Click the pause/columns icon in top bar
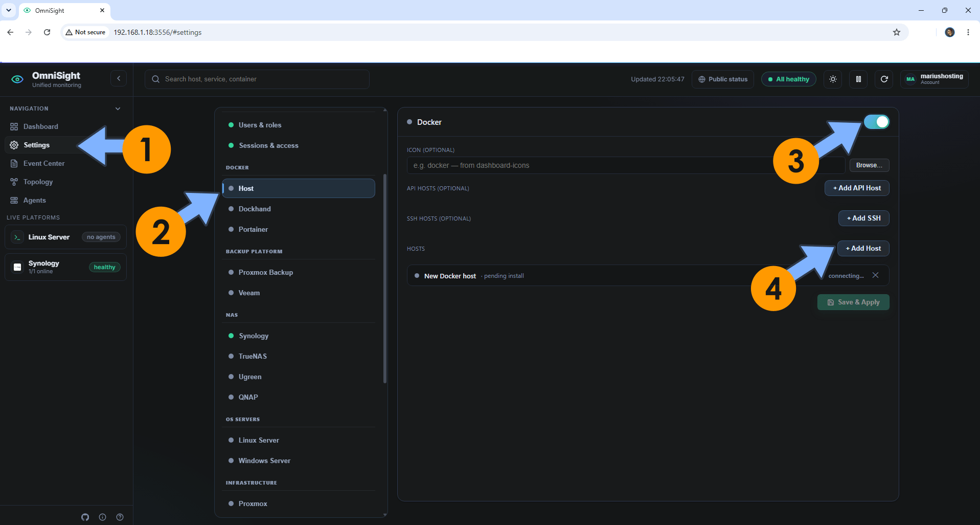 858,79
